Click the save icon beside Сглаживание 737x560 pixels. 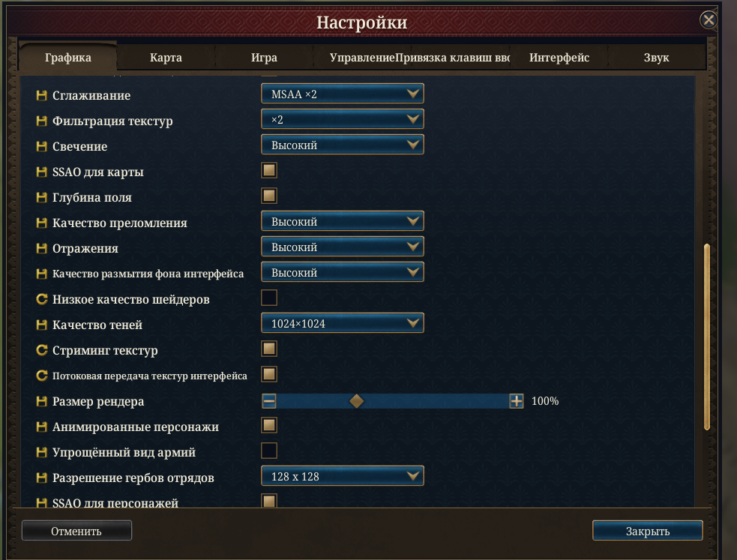click(42, 95)
